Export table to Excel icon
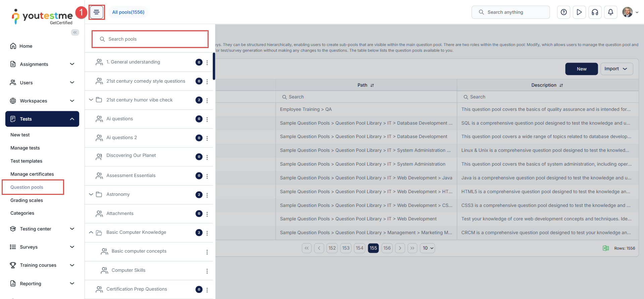 [606, 248]
